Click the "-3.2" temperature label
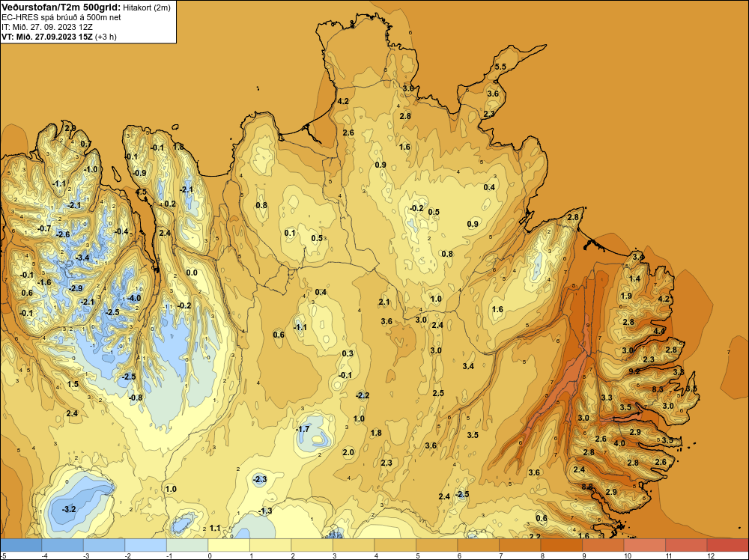Screen dimensions: 749x560 click(69, 509)
